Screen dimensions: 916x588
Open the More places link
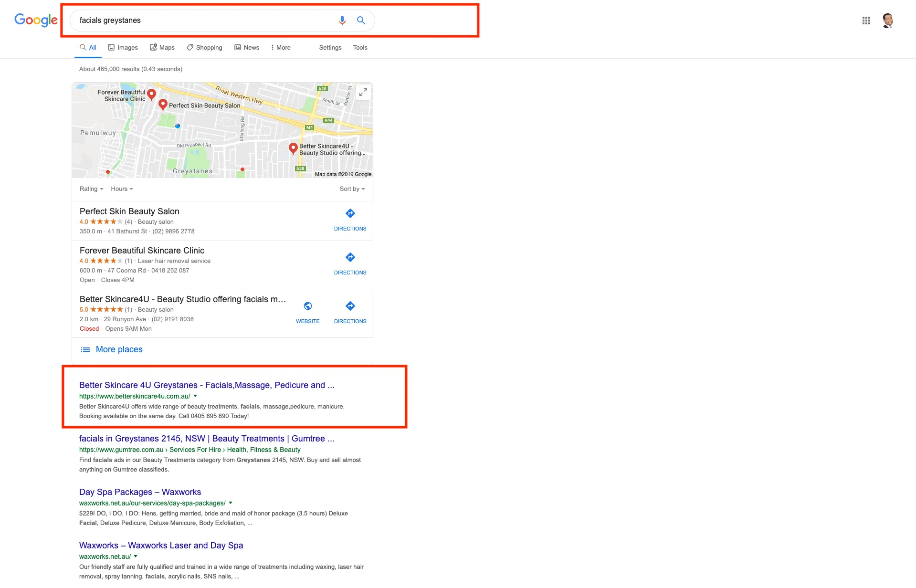[x=119, y=350]
